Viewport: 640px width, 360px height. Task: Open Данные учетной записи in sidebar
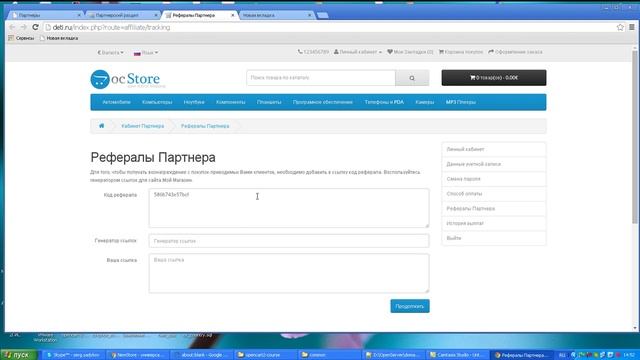494,164
